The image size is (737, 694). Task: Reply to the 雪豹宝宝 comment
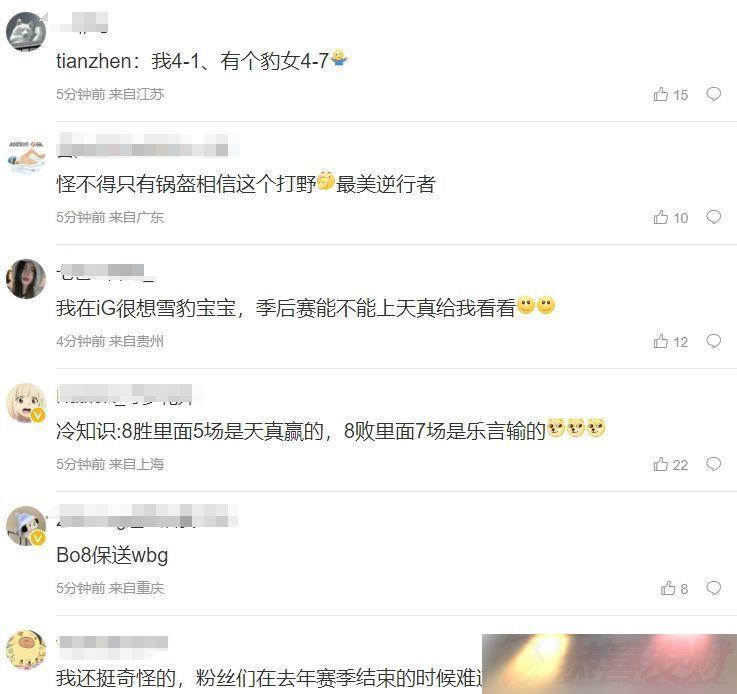tap(713, 341)
